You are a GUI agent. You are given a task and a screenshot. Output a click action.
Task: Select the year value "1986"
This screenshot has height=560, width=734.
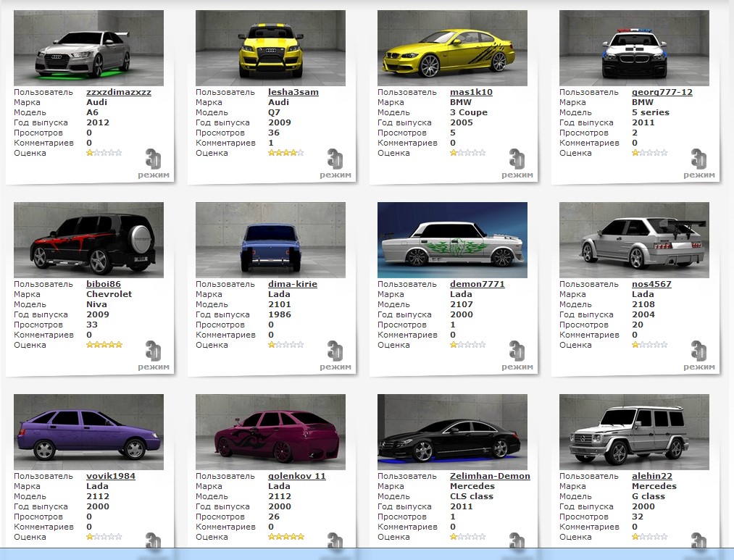[280, 314]
